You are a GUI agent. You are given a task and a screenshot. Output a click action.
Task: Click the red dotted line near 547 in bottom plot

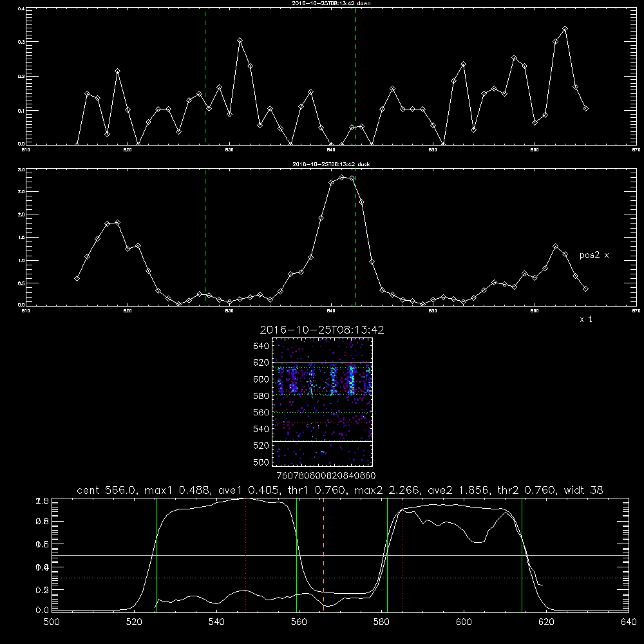(x=245, y=554)
